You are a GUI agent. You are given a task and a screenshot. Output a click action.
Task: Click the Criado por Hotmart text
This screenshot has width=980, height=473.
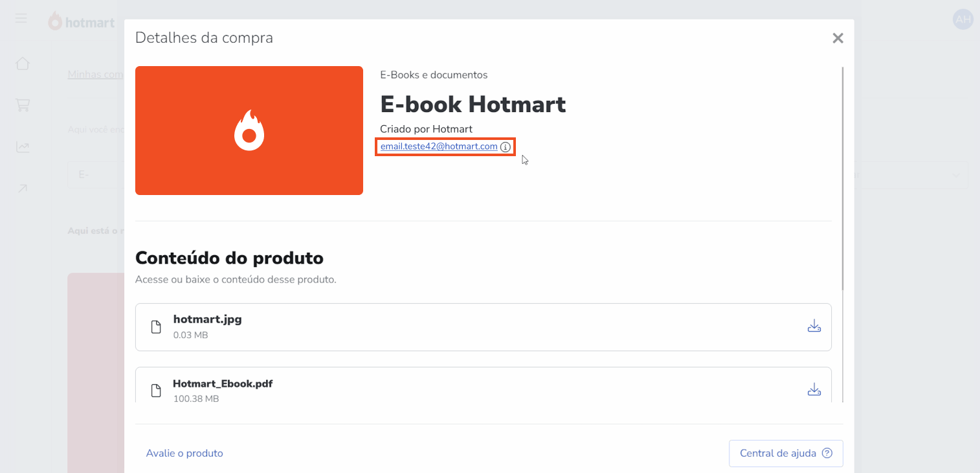click(427, 129)
